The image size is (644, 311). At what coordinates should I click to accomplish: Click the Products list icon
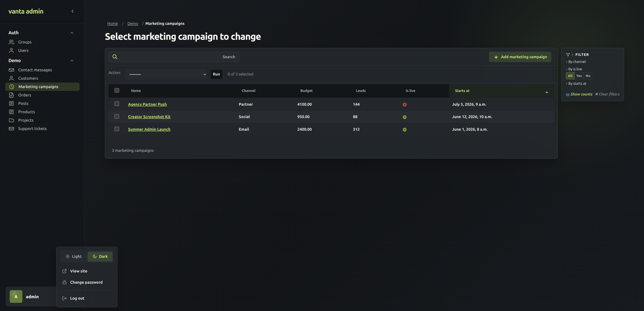click(x=11, y=112)
